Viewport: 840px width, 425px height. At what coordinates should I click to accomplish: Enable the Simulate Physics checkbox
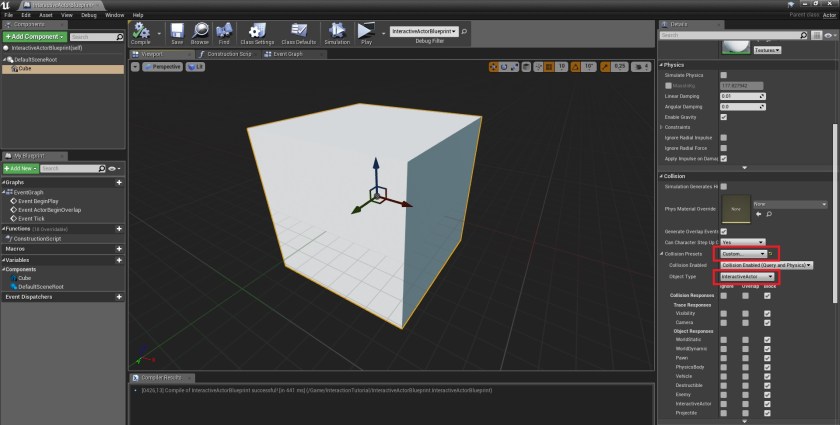723,75
